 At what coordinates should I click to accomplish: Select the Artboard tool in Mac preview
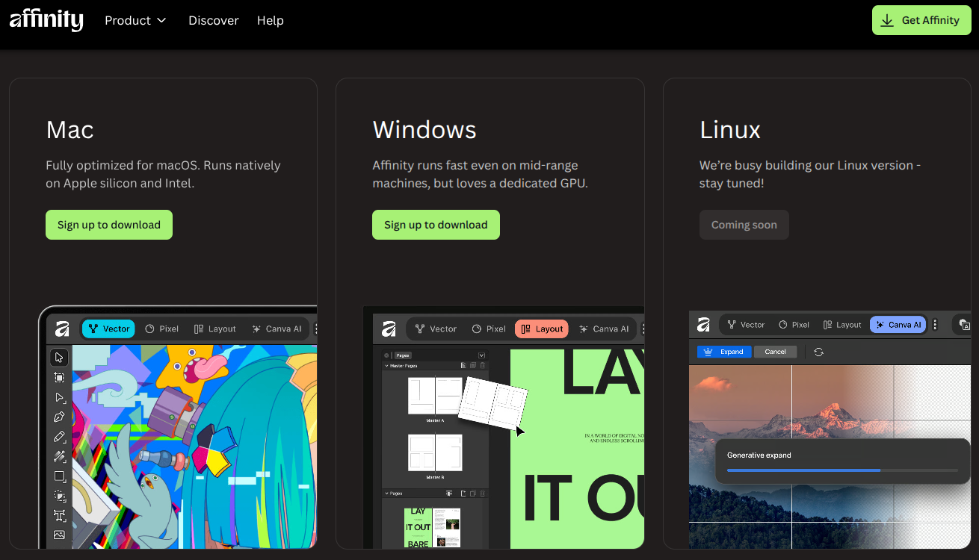click(59, 377)
